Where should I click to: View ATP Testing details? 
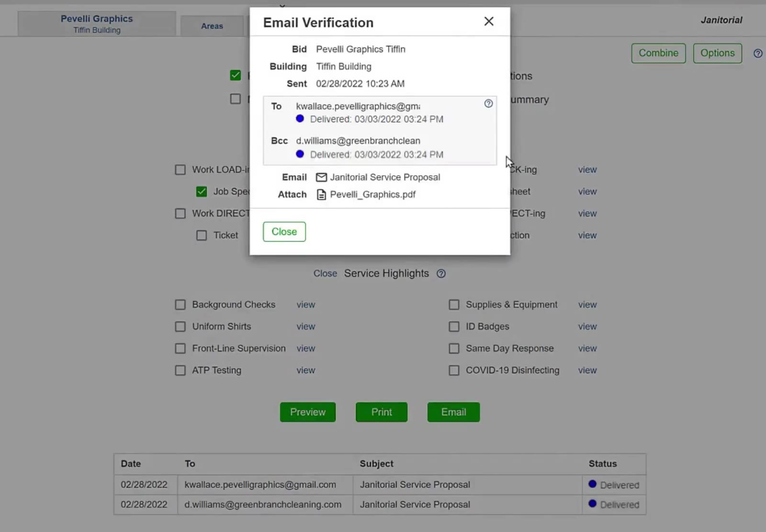[305, 370]
